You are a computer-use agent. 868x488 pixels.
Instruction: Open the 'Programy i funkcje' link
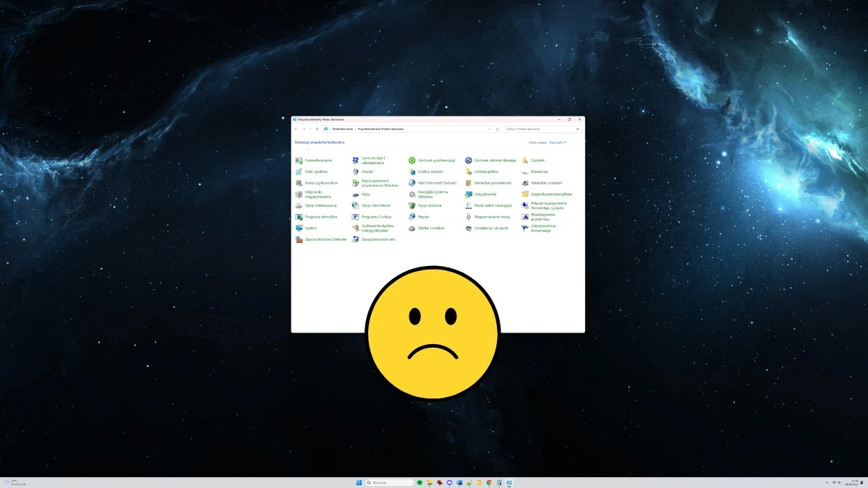click(x=376, y=217)
